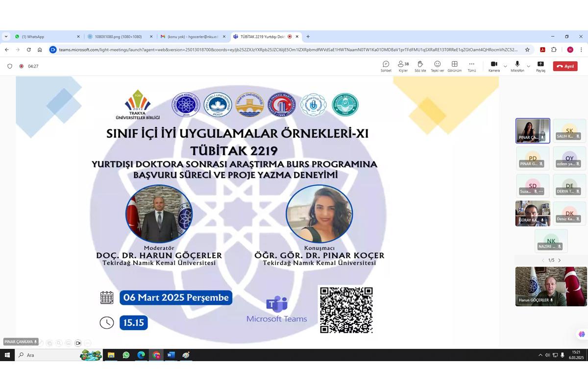The image size is (588, 392).
Task: Click the Adobe Acrobat extension icon
Action: pyautogui.click(x=543, y=49)
